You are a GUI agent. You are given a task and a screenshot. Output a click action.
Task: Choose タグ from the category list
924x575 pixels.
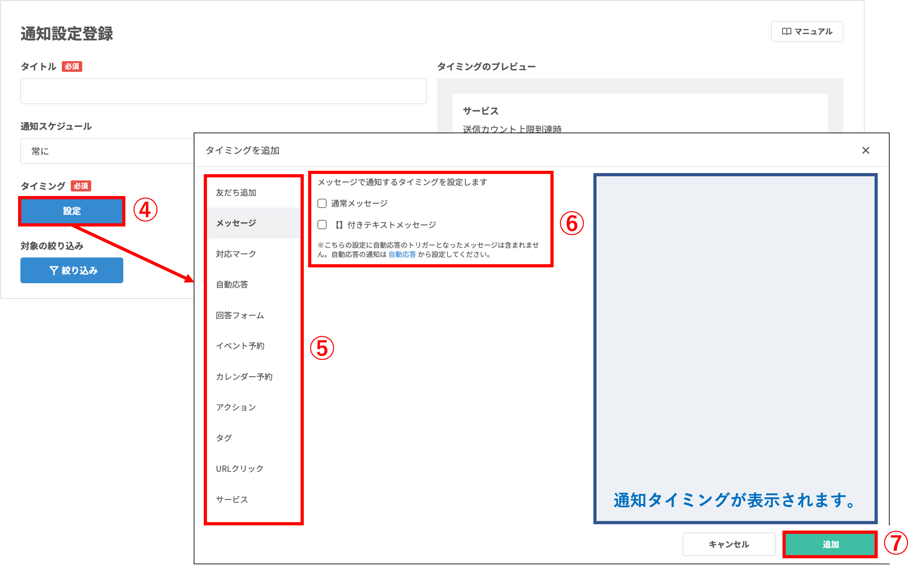pos(224,438)
